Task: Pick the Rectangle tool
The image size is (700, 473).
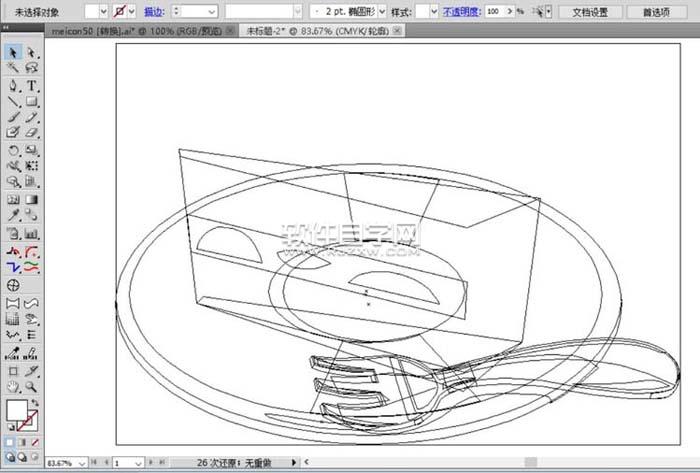Action: (31, 101)
